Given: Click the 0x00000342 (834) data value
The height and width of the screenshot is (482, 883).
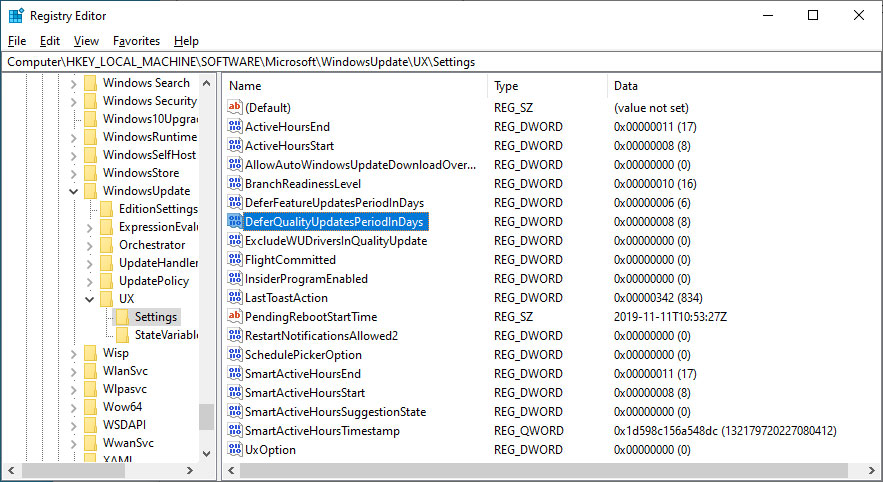Looking at the screenshot, I should 658,297.
